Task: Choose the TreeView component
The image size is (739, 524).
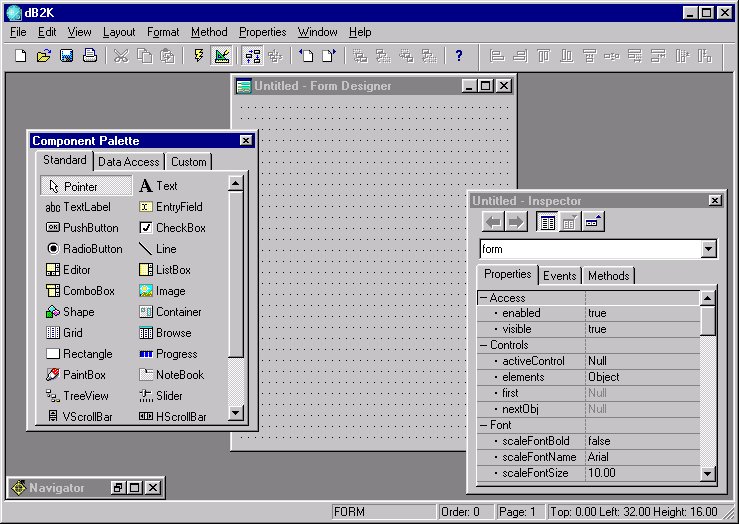Action: pyautogui.click(x=77, y=396)
